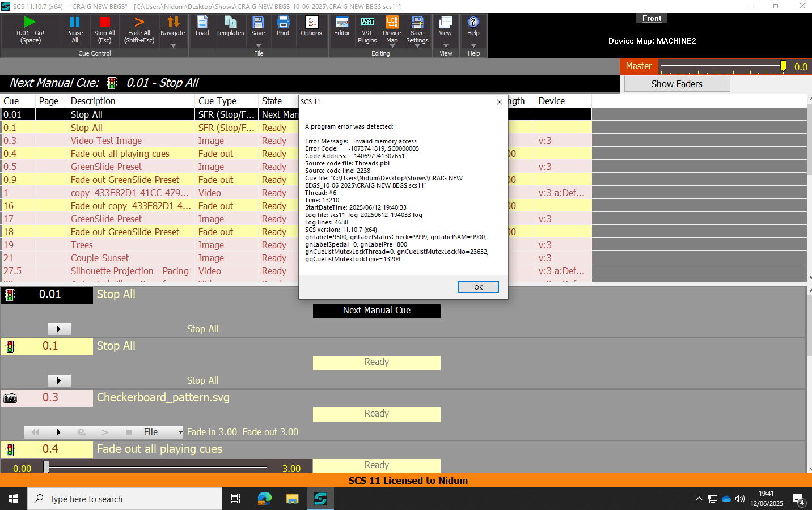Open the Options icon
The height and width of the screenshot is (510, 812).
(x=311, y=23)
